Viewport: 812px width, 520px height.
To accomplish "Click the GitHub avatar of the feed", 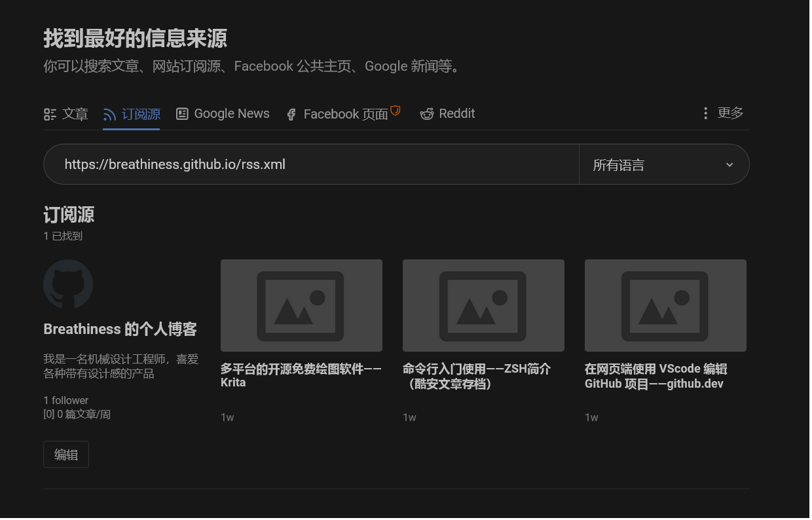I will [68, 284].
